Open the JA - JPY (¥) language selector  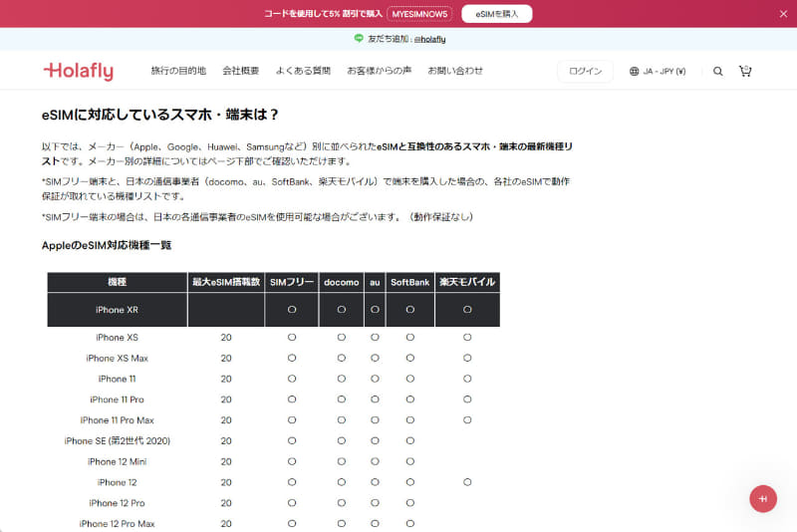658,71
